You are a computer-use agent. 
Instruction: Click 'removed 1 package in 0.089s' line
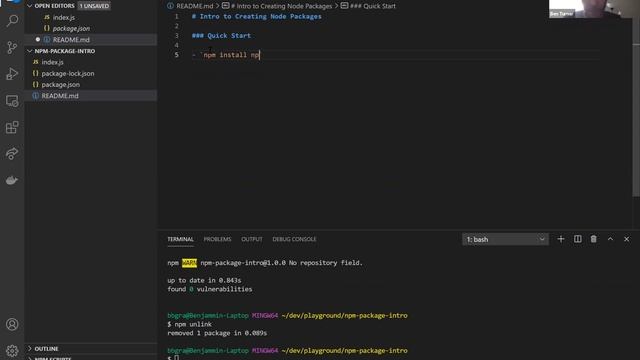click(217, 333)
